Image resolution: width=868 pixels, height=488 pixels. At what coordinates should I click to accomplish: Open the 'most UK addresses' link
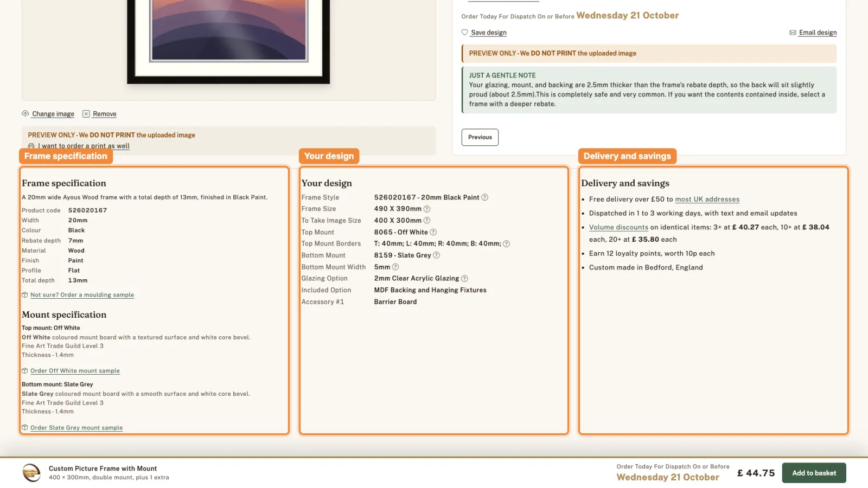tap(707, 200)
